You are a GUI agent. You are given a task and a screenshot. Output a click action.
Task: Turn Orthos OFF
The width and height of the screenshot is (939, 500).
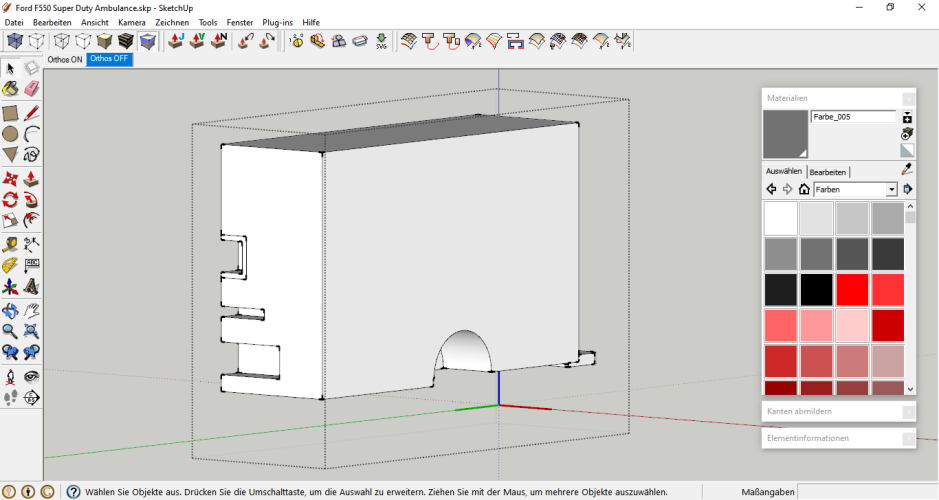(x=109, y=59)
